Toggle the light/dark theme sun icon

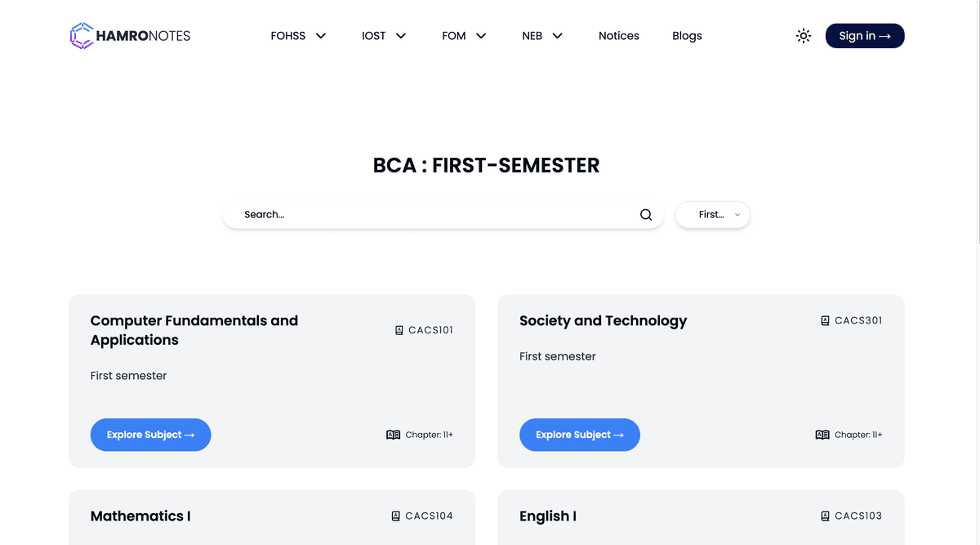click(x=804, y=36)
